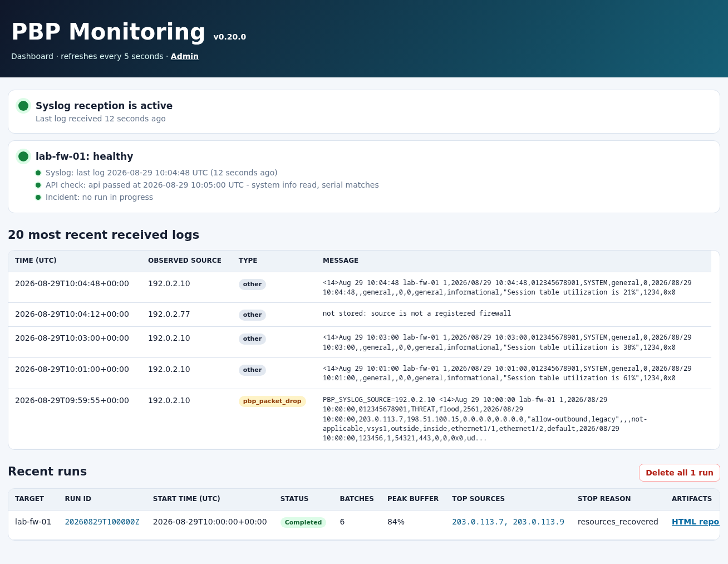The height and width of the screenshot is (564, 728).
Task: Click timestamp 2026-08-29T10:03:00+00:00
Action: coord(72,338)
